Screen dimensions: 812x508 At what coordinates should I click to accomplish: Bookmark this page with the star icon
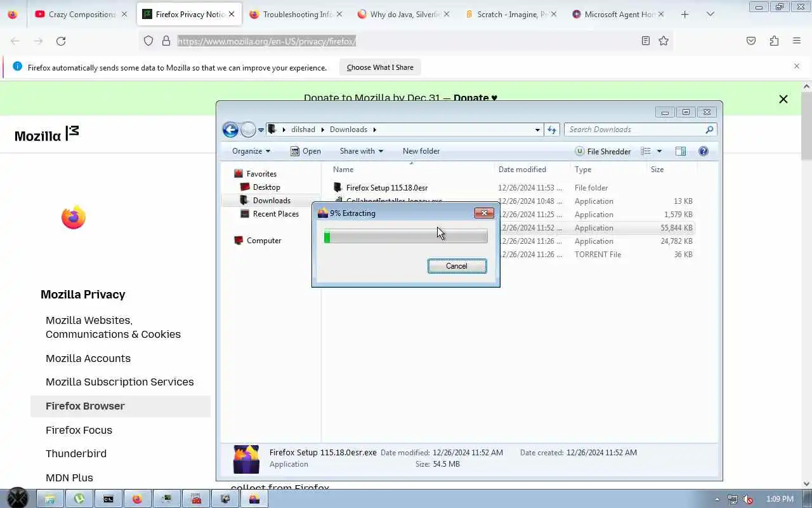coord(664,41)
